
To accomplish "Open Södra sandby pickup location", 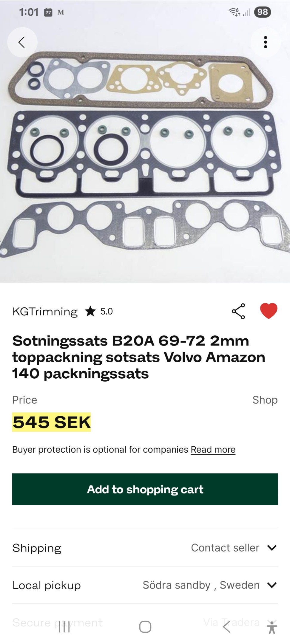I will (201, 585).
